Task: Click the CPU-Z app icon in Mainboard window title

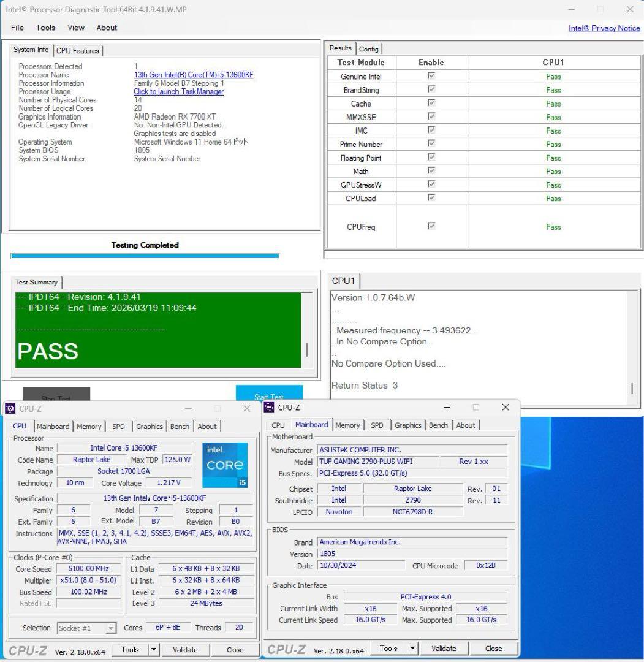Action: [269, 407]
